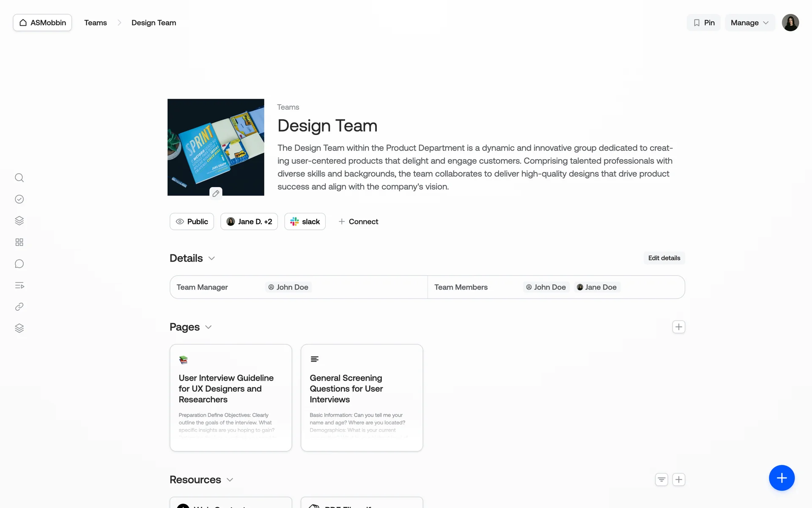Go to Teams in the breadcrumb
Image resolution: width=812 pixels, height=508 pixels.
96,23
